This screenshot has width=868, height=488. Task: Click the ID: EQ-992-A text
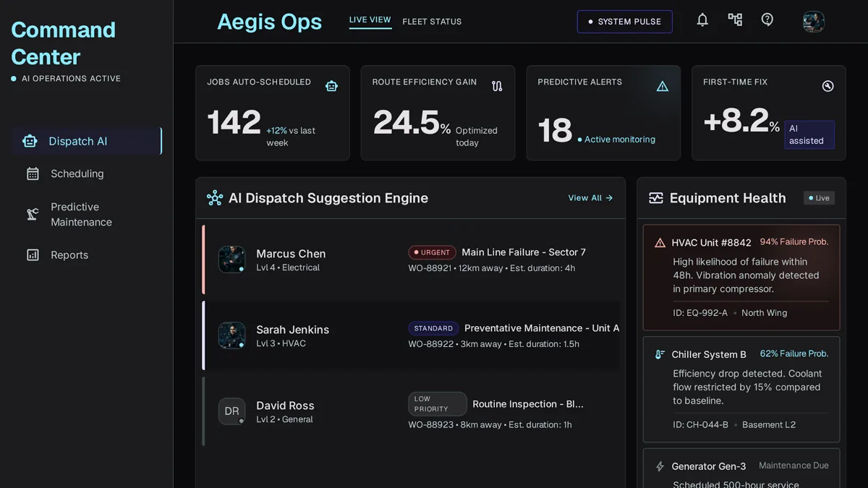coord(700,313)
